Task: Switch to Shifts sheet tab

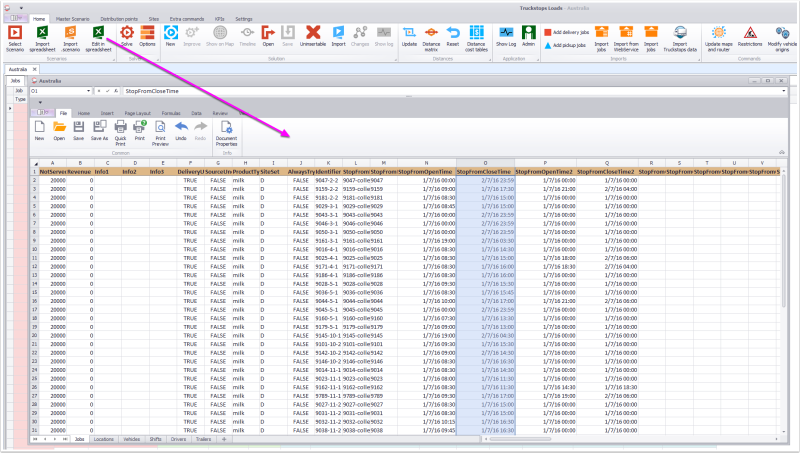Action: coord(155,439)
